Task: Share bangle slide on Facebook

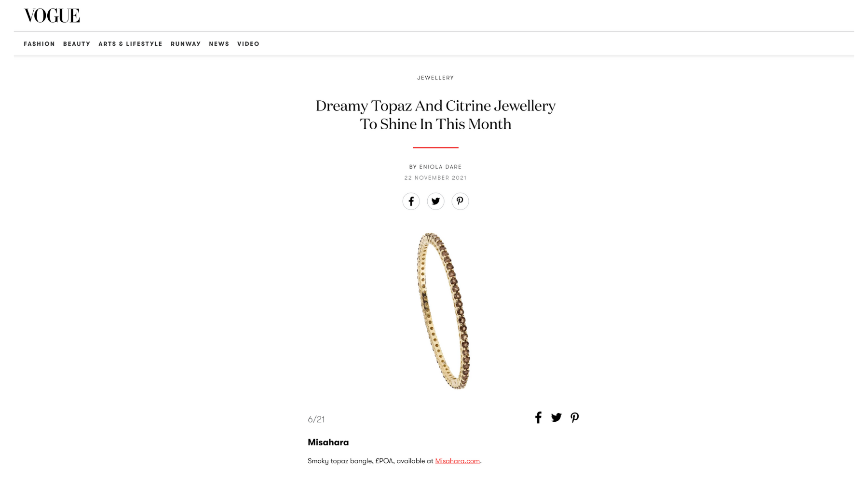Action: 538,417
